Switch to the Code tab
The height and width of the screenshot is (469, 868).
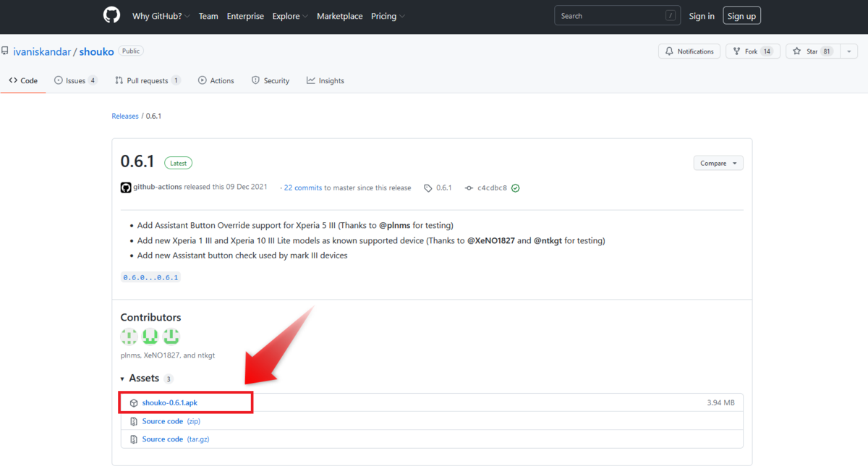coord(23,80)
